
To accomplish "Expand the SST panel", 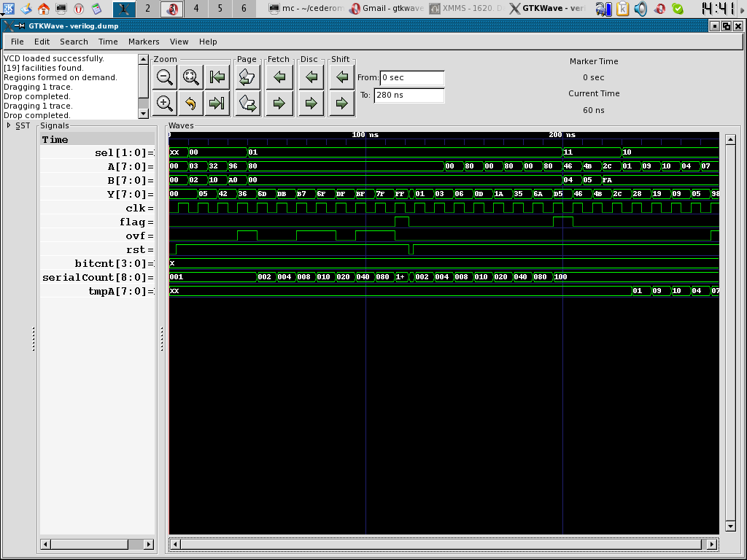I will (x=9, y=125).
